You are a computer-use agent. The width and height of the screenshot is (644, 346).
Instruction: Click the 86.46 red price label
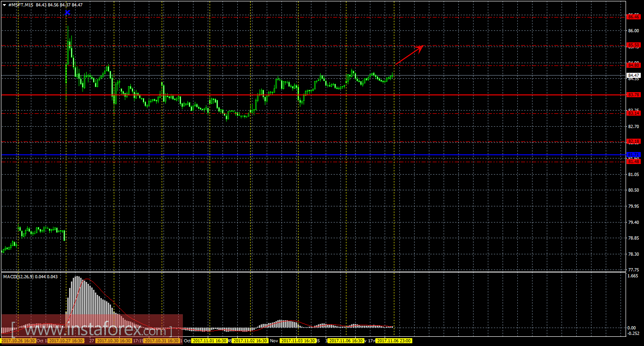click(634, 17)
